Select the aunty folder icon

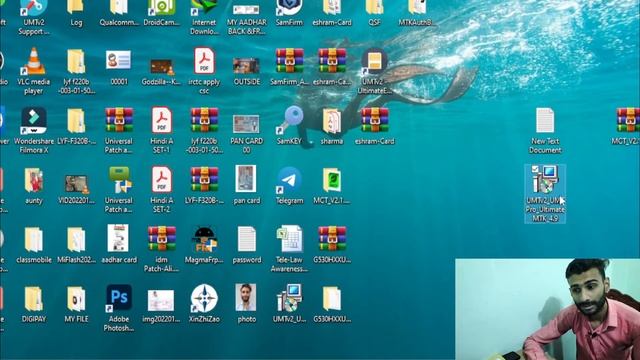(x=33, y=180)
